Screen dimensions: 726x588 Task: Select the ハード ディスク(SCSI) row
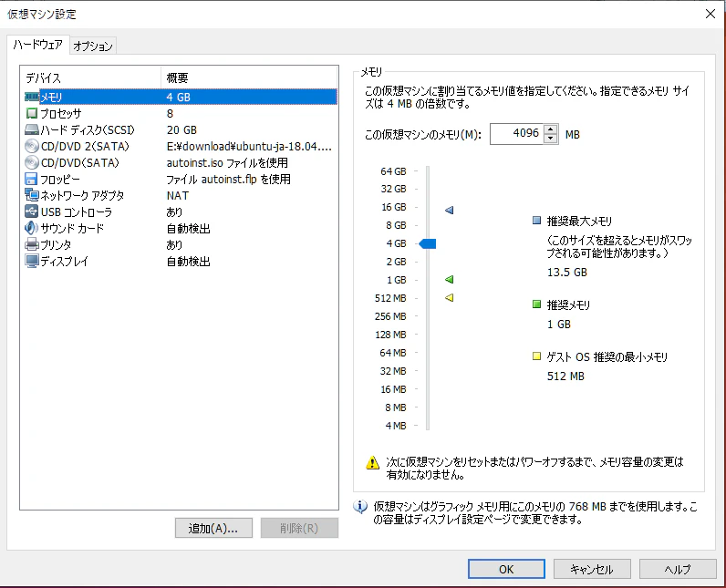(181, 130)
